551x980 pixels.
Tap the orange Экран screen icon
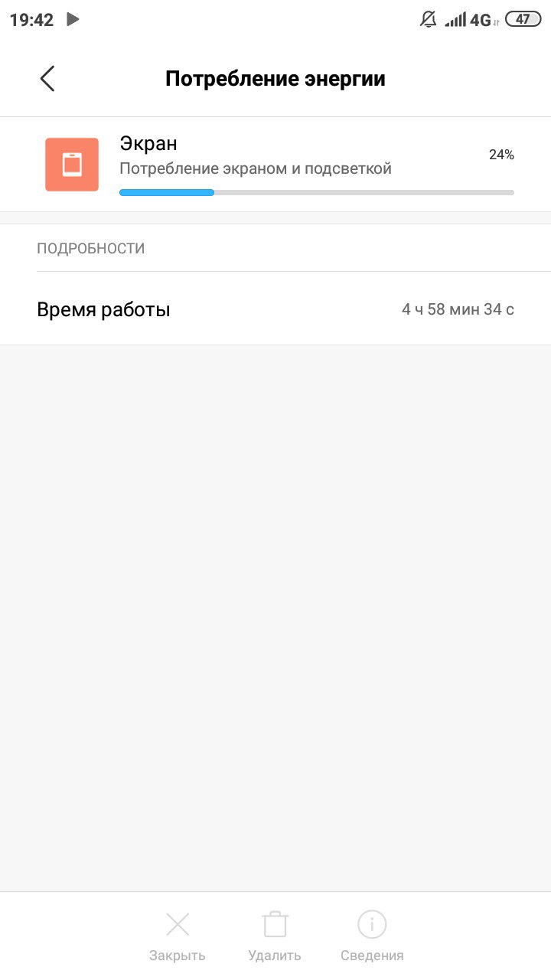pos(72,165)
